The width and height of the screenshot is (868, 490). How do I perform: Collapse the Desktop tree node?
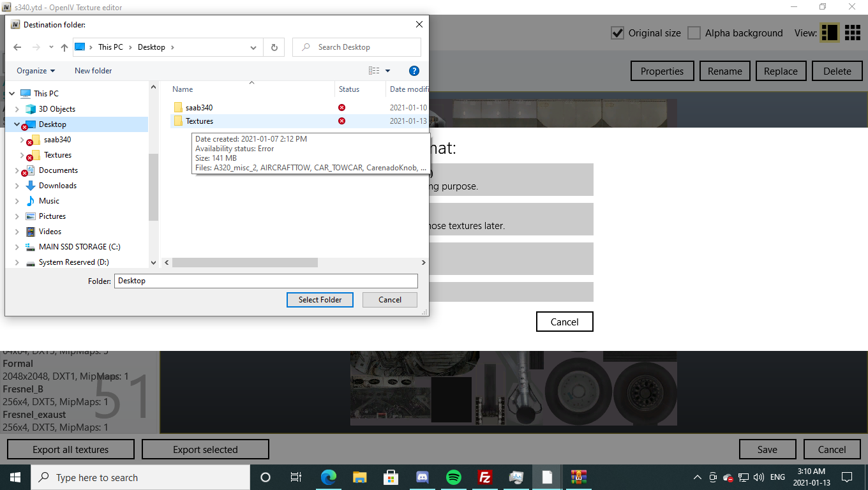17,124
